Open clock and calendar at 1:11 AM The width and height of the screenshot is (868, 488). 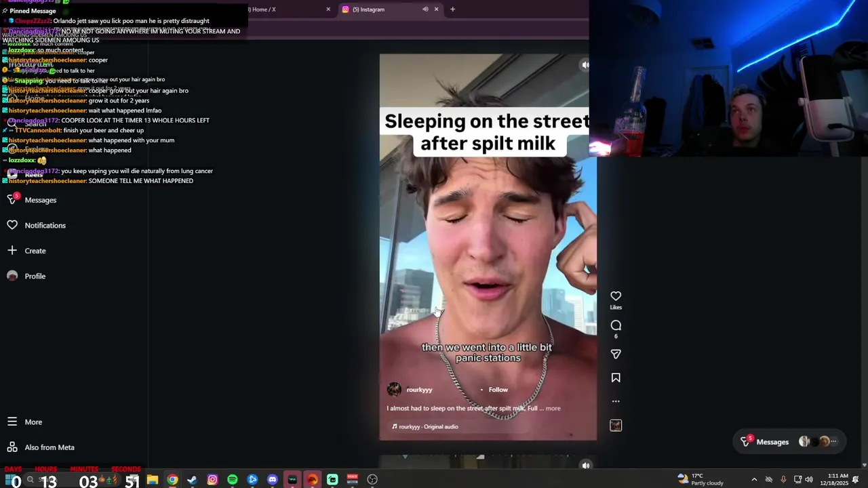(835, 480)
